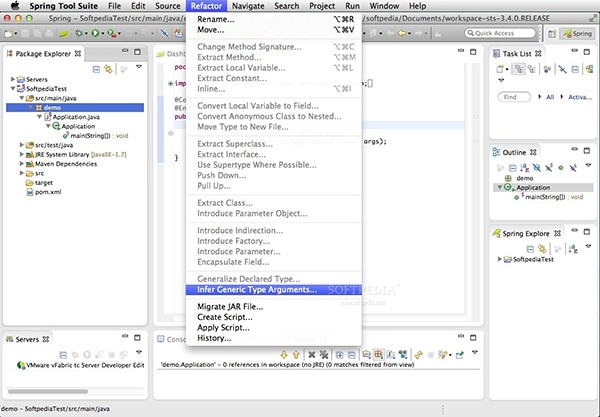
Task: Click the back navigation arrow in toolbar
Action: click(401, 34)
